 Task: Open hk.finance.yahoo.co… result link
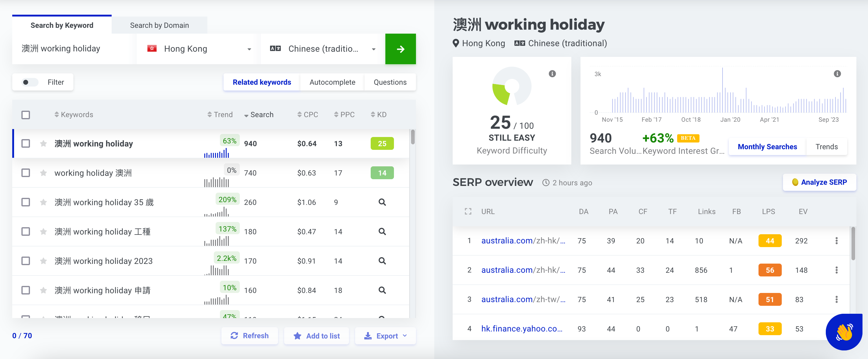pyautogui.click(x=521, y=329)
